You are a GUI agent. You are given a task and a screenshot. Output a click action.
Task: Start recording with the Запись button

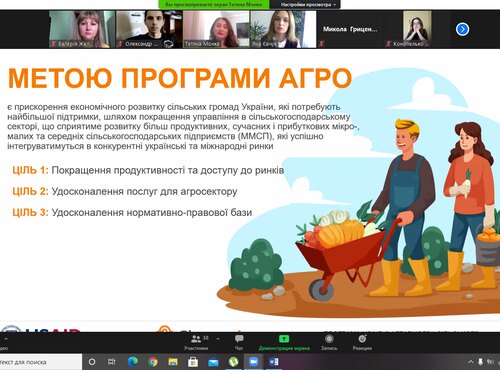(329, 343)
